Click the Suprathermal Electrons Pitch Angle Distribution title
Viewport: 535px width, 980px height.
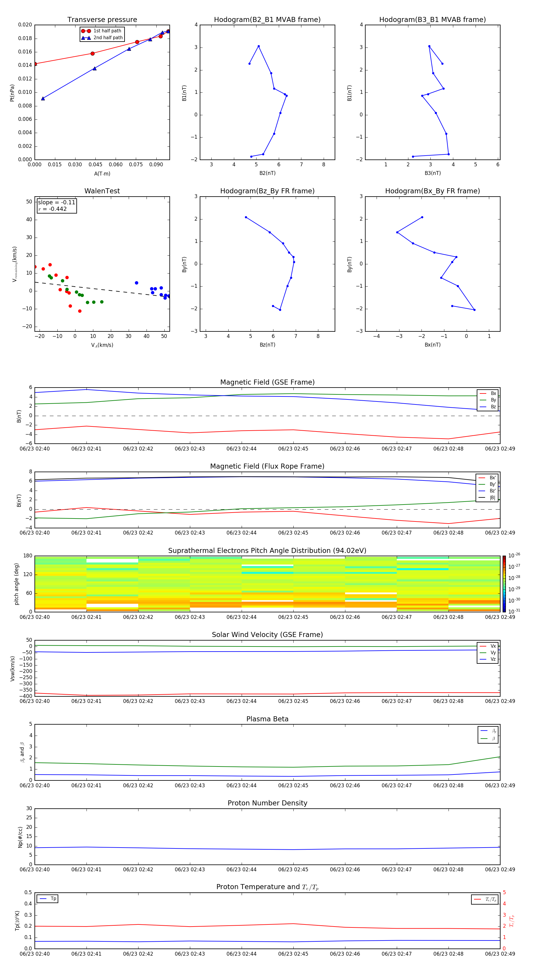click(x=267, y=551)
